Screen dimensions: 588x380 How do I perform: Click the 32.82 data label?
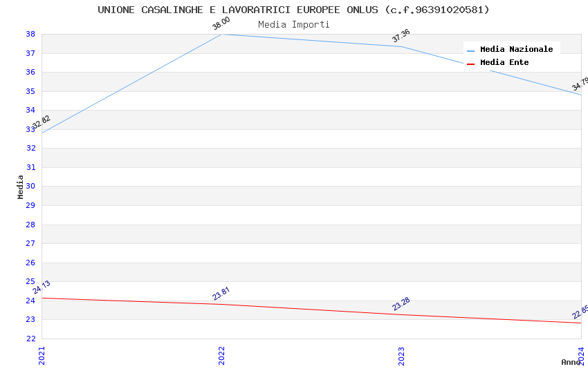coord(41,122)
